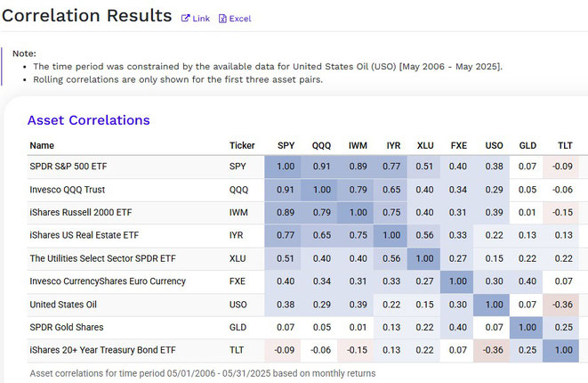Screen dimensions: 588x383
Task: Click the FXE ticker in the Ticker column
Action: coord(238,281)
